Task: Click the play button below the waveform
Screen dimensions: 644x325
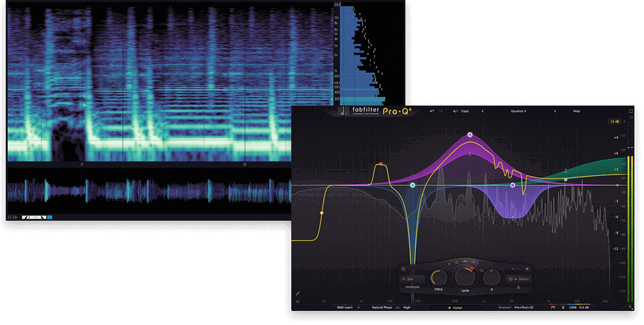Action: click(14, 217)
